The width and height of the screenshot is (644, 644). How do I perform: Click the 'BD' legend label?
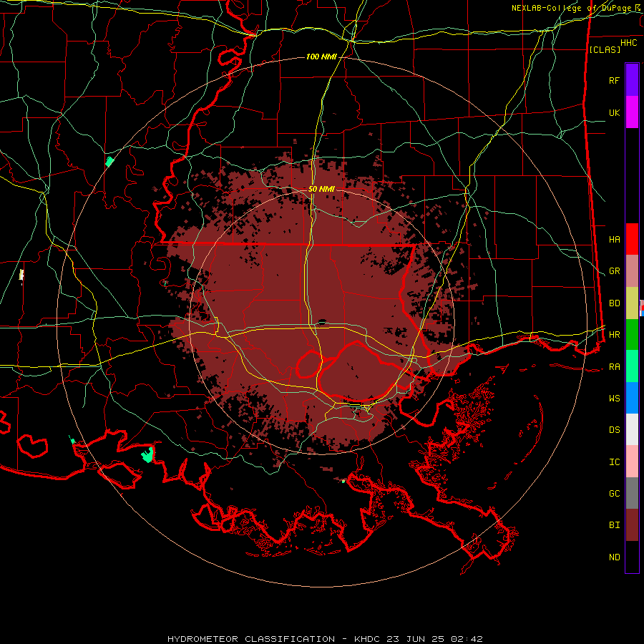614,303
